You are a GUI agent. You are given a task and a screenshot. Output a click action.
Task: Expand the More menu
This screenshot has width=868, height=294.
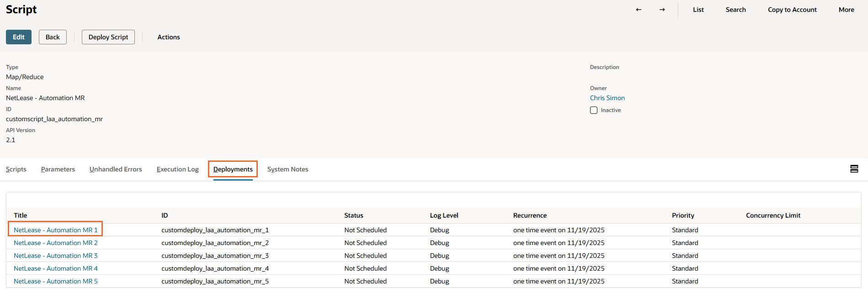coord(846,10)
